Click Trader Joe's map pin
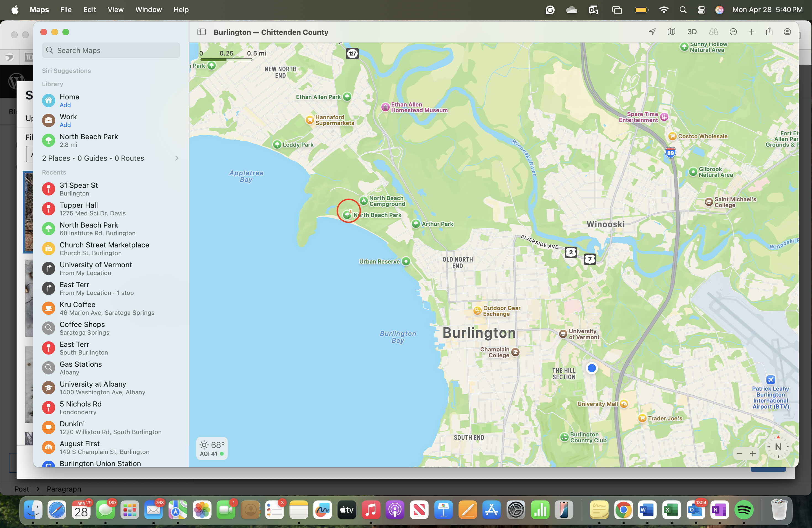This screenshot has height=528, width=812. coord(642,418)
